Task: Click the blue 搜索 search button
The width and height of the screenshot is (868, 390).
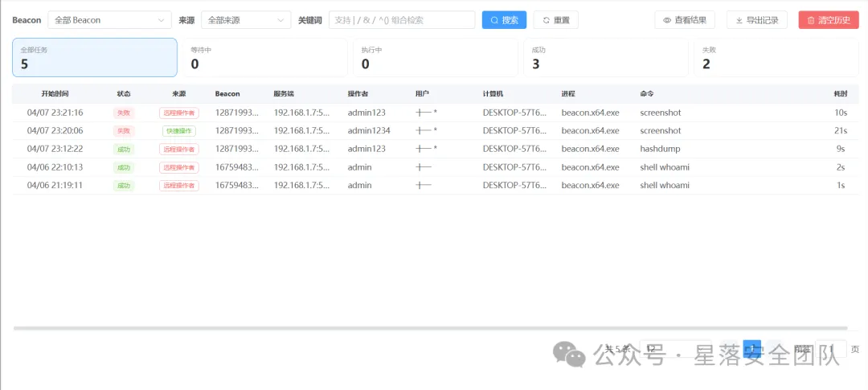Action: 504,20
